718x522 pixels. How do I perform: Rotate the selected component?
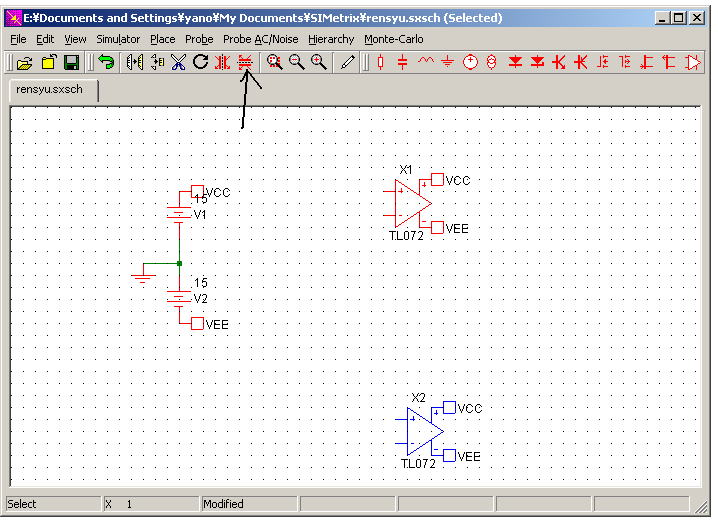click(200, 62)
